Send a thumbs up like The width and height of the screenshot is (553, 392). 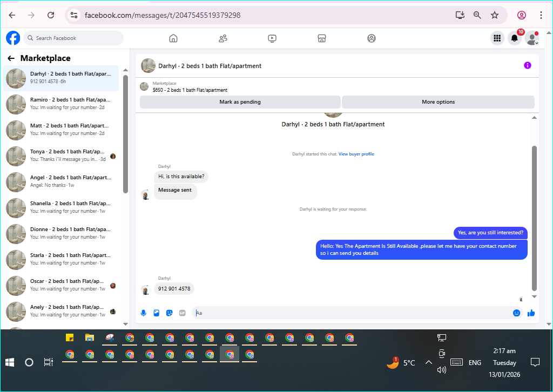(531, 313)
